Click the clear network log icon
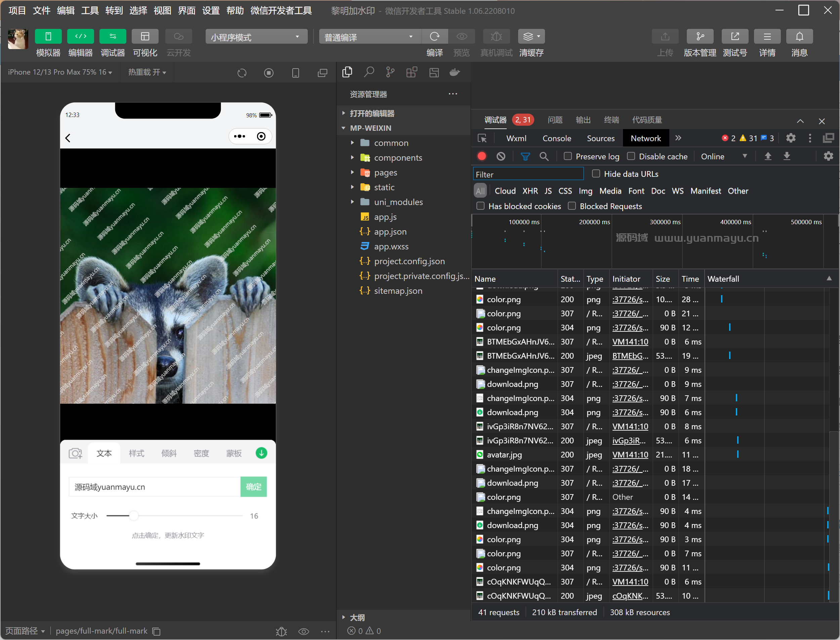 pyautogui.click(x=501, y=156)
